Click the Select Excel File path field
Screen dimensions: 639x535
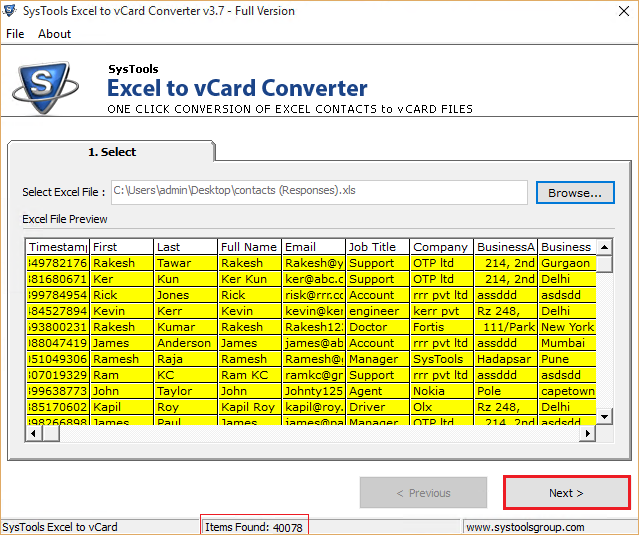tap(319, 192)
